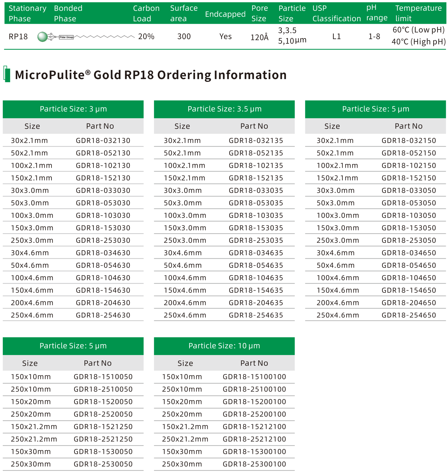
Task: Select part number GDR18-1520050
Action: click(103, 401)
